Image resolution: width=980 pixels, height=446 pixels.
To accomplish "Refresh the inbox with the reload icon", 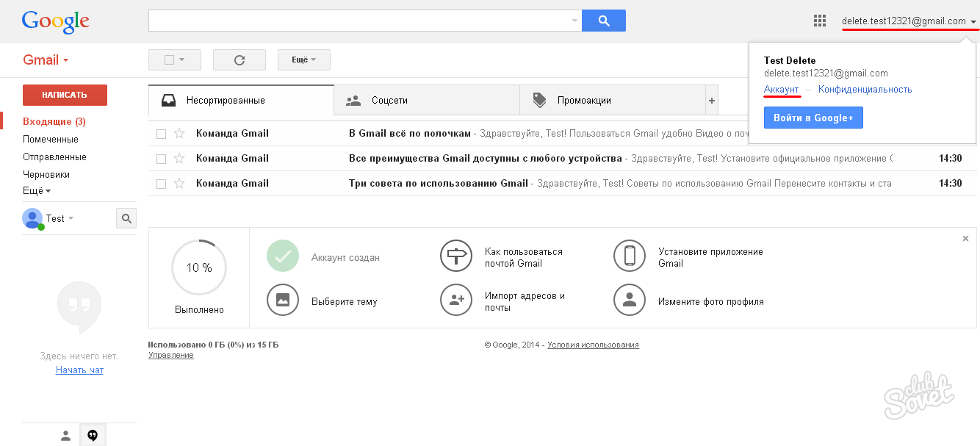I will pyautogui.click(x=239, y=60).
